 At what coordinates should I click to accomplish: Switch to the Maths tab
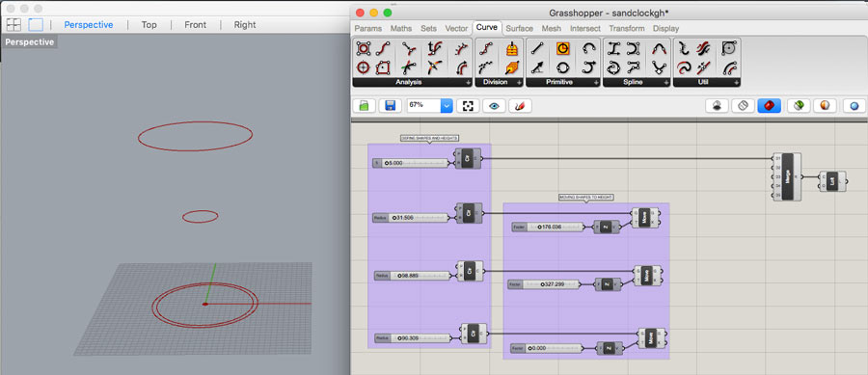coord(401,28)
